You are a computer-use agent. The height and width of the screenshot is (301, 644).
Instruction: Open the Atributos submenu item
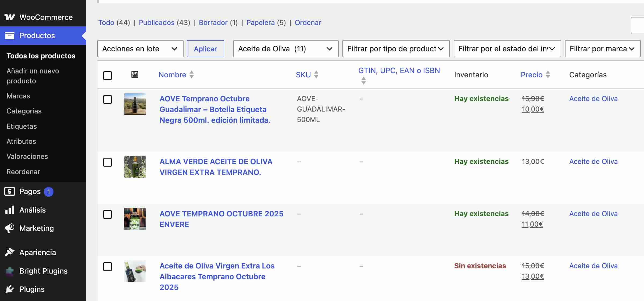(21, 141)
